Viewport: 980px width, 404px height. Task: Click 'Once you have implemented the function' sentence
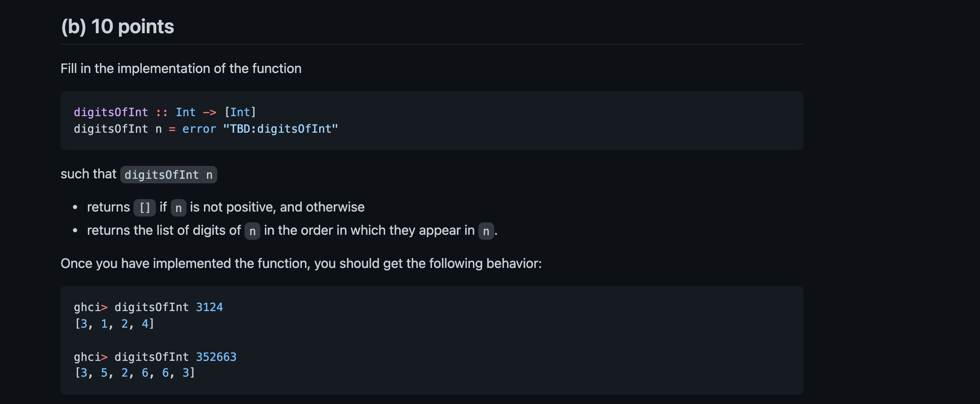tap(301, 263)
